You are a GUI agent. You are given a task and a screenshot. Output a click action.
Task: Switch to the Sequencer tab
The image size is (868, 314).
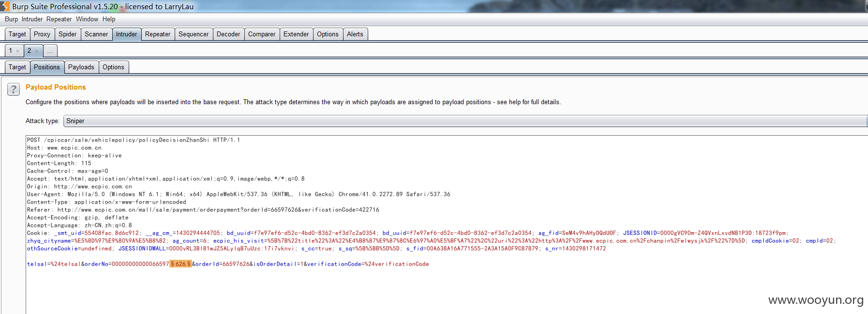194,34
